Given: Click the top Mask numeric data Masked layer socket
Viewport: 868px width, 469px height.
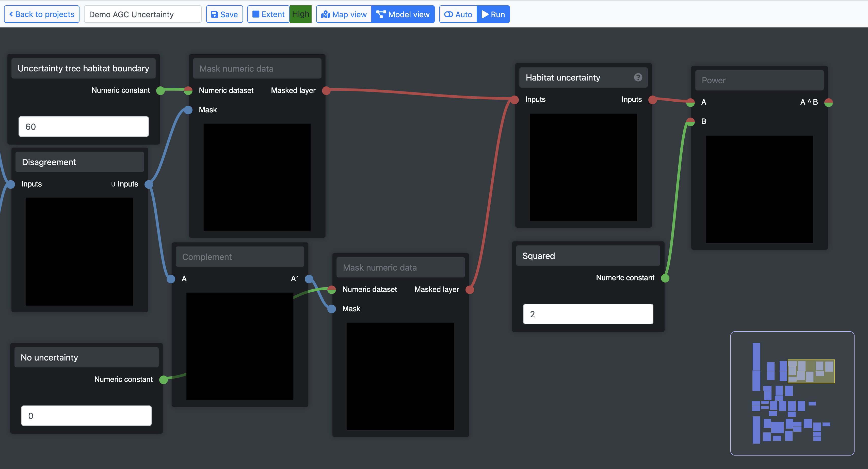Looking at the screenshot, I should pos(326,91).
